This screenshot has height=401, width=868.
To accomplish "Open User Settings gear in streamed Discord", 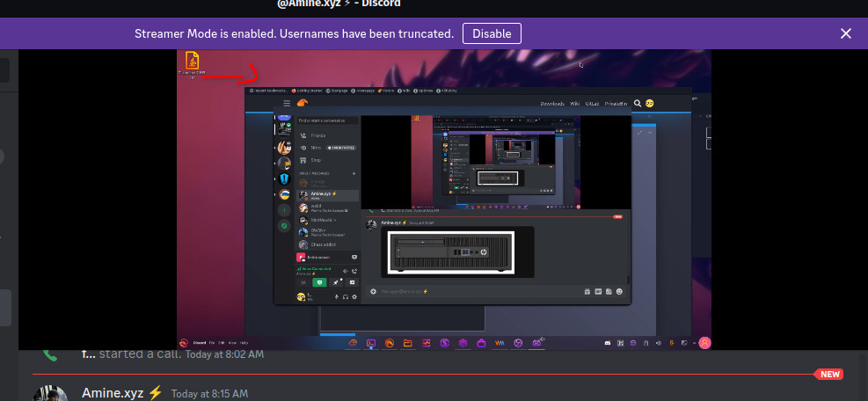I will [x=354, y=297].
